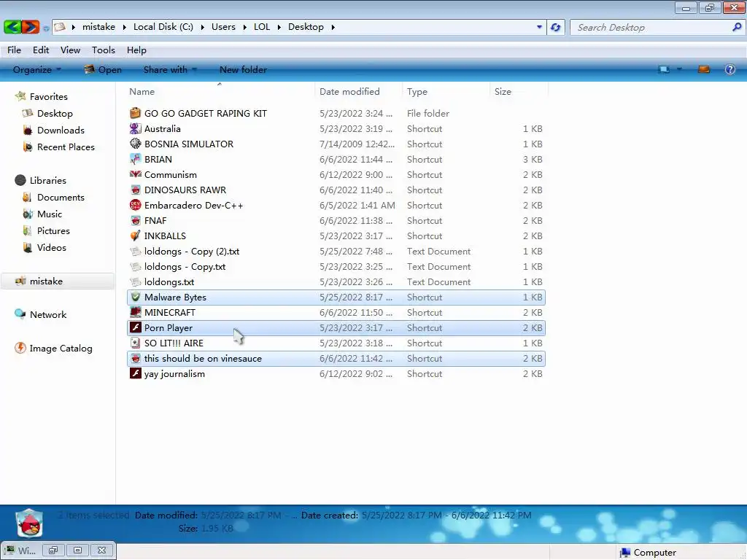Image resolution: width=747 pixels, height=560 pixels.
Task: Open the File menu
Action: (x=15, y=50)
